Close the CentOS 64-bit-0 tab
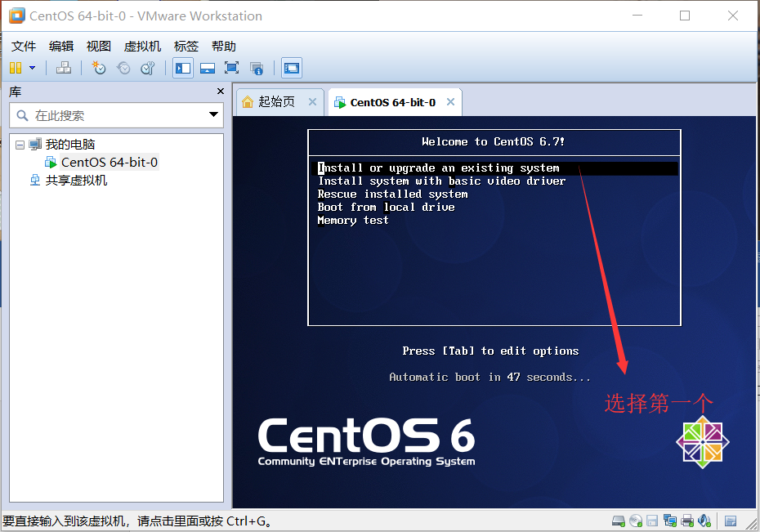760x532 pixels. click(451, 102)
